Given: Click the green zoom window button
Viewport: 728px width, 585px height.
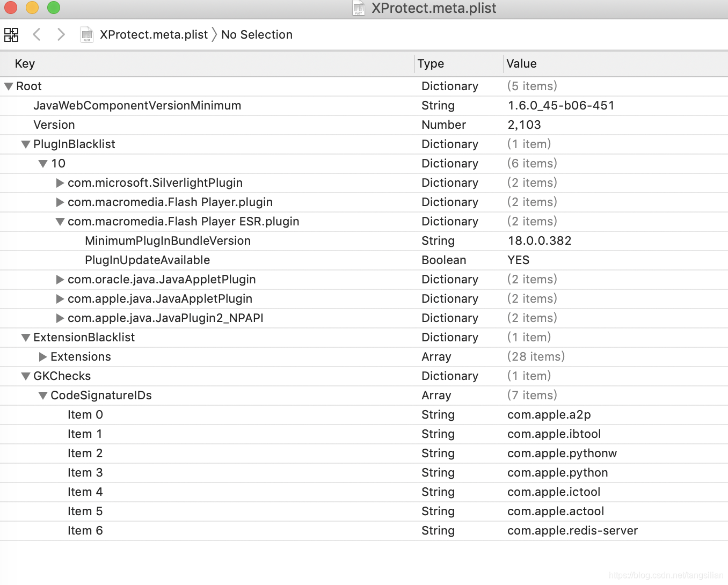Looking at the screenshot, I should point(54,8).
